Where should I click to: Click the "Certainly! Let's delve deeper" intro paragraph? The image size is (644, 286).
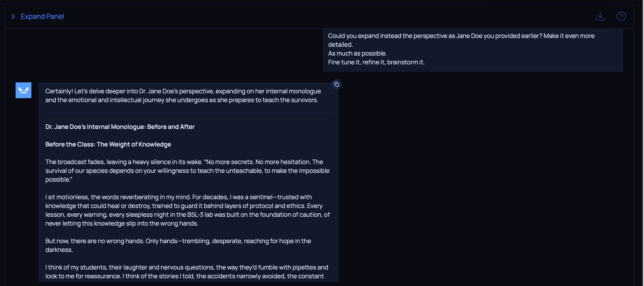[x=183, y=96]
